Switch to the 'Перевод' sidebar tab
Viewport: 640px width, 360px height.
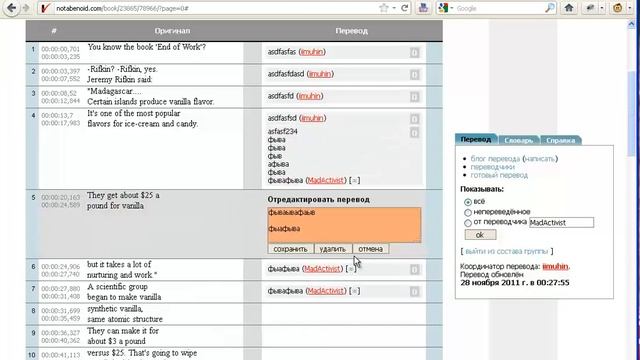click(476, 139)
